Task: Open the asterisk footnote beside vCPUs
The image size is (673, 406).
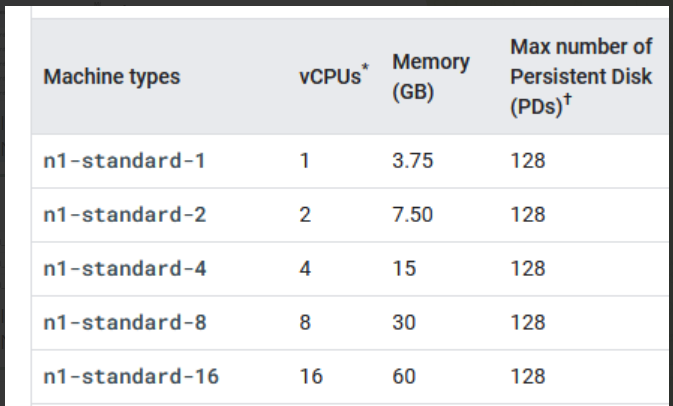Action: (x=365, y=68)
